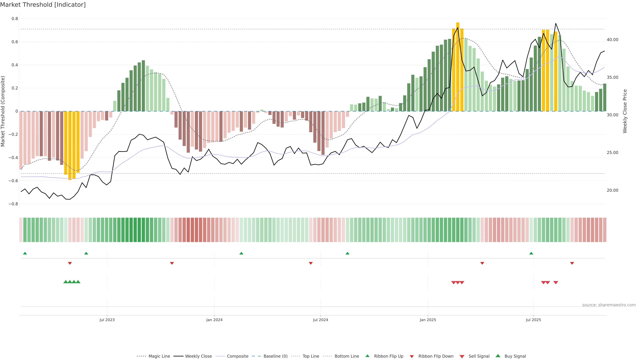Click the first ribbon flip down marker
The image size is (644, 362).
tap(70, 263)
